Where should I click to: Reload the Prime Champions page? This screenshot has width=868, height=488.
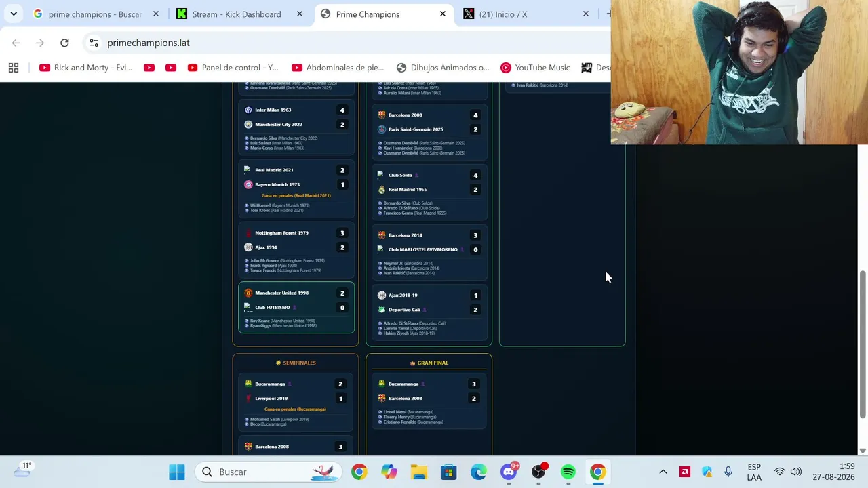click(64, 43)
